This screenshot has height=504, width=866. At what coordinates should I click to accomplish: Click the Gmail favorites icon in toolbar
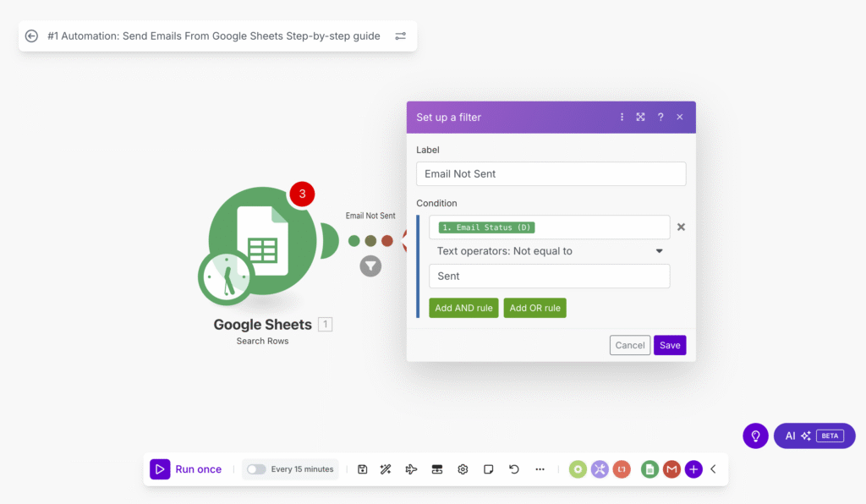671,469
